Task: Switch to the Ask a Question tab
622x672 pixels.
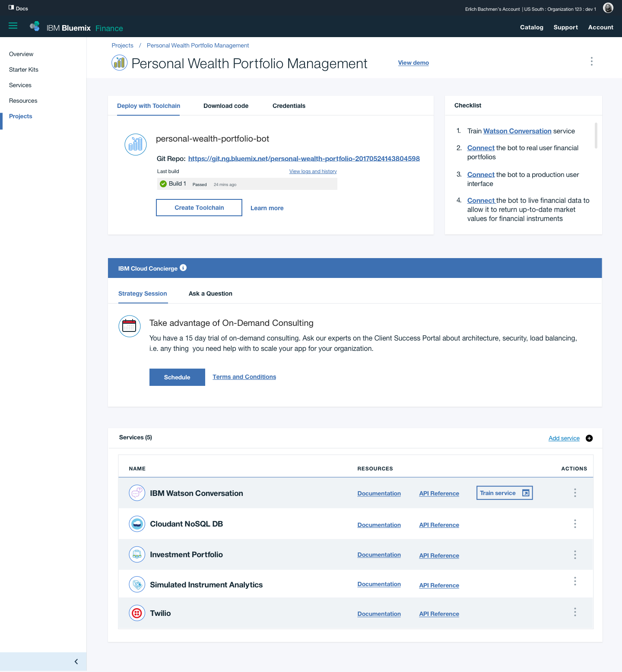Action: pos(210,293)
